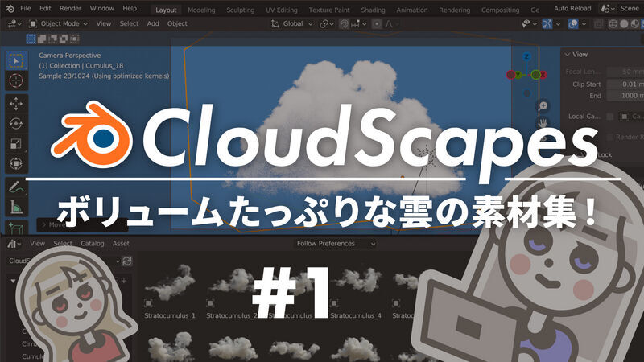Open the Global transform orientation dropdown
The height and width of the screenshot is (362, 644).
click(291, 24)
